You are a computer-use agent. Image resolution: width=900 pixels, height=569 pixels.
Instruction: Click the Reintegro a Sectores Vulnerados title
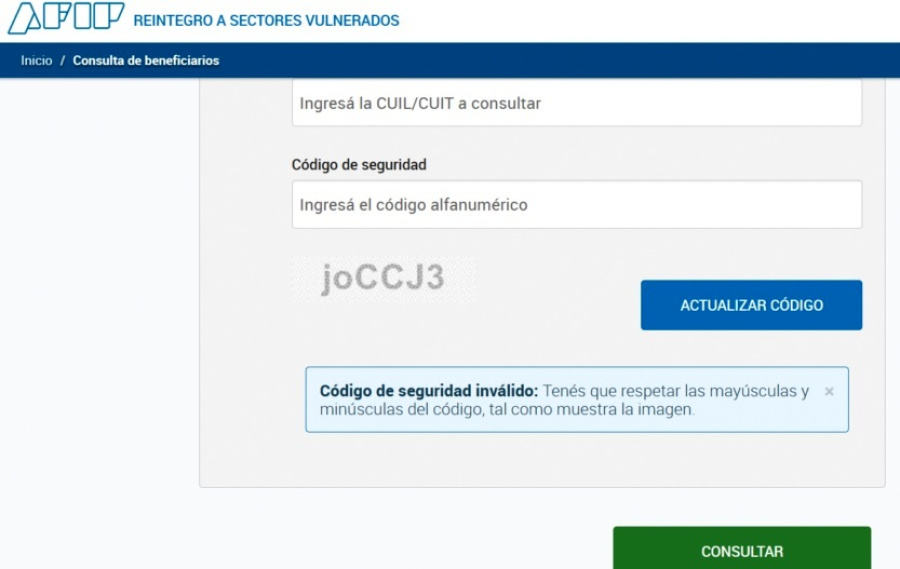[266, 21]
